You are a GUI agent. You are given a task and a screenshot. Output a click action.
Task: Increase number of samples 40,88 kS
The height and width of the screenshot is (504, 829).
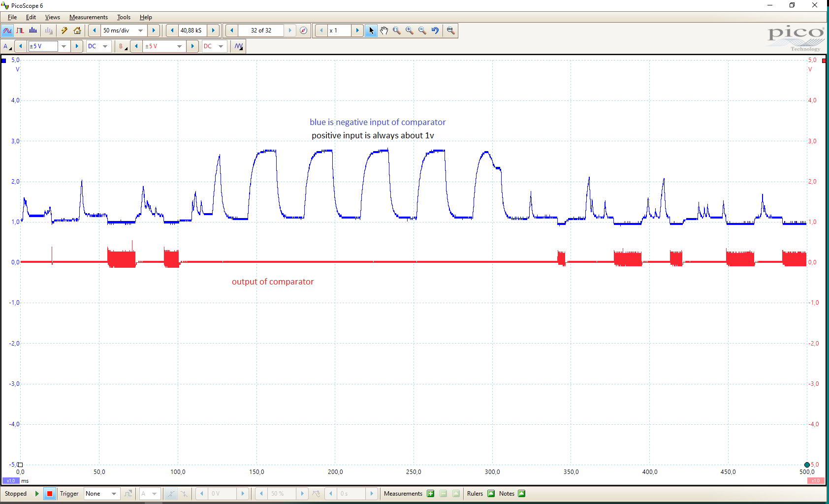tap(213, 31)
